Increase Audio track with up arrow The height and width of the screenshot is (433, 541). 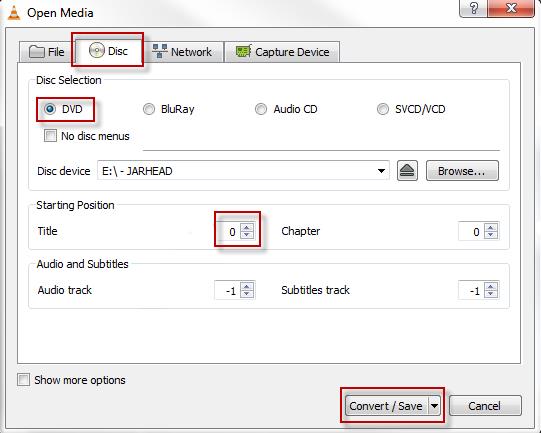click(247, 286)
